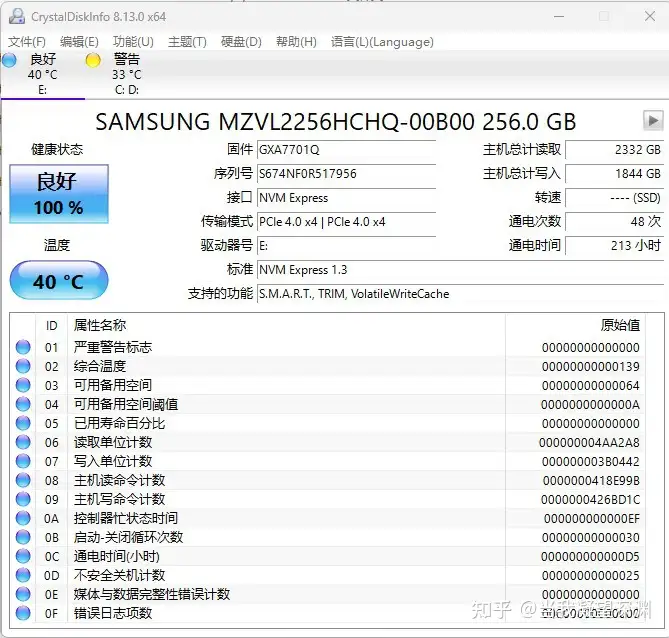Click the 属性名称 column header
This screenshot has height=638, width=669.
[286, 326]
